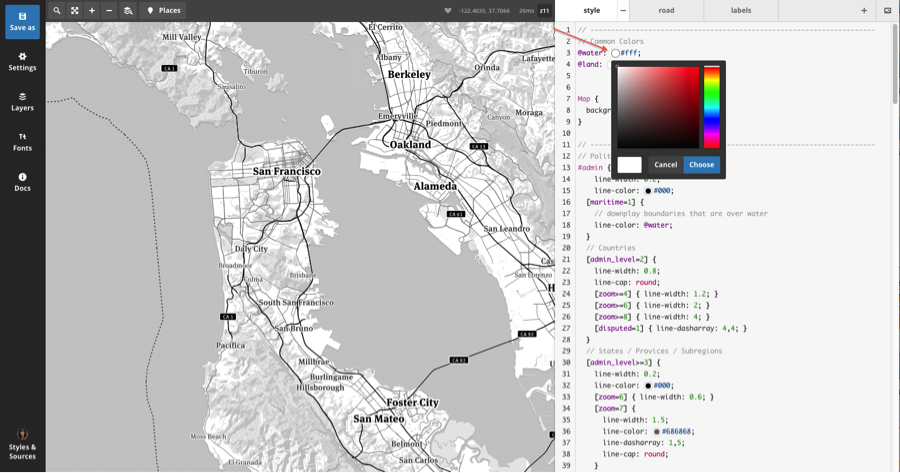Screen dimensions: 900x473
Task: Toggle fullscreen map view
Action: tap(74, 11)
